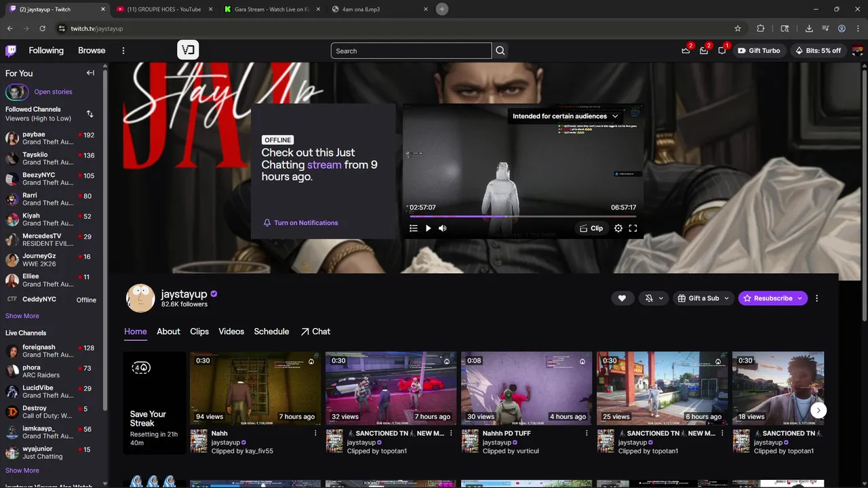Enter fullscreen on the video player
Viewport: 868px width, 488px height.
(x=633, y=228)
